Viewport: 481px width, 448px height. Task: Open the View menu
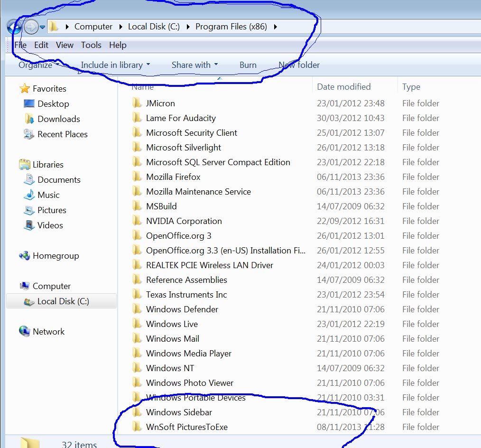[65, 45]
